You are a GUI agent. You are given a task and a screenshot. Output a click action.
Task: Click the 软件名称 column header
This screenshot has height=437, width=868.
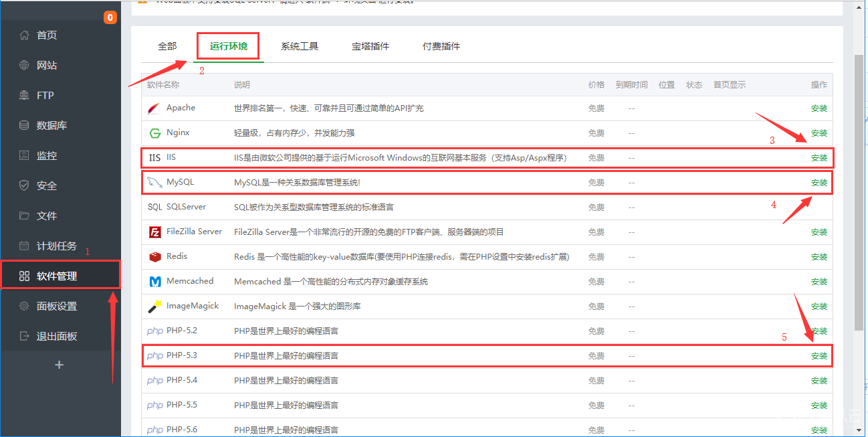point(163,85)
